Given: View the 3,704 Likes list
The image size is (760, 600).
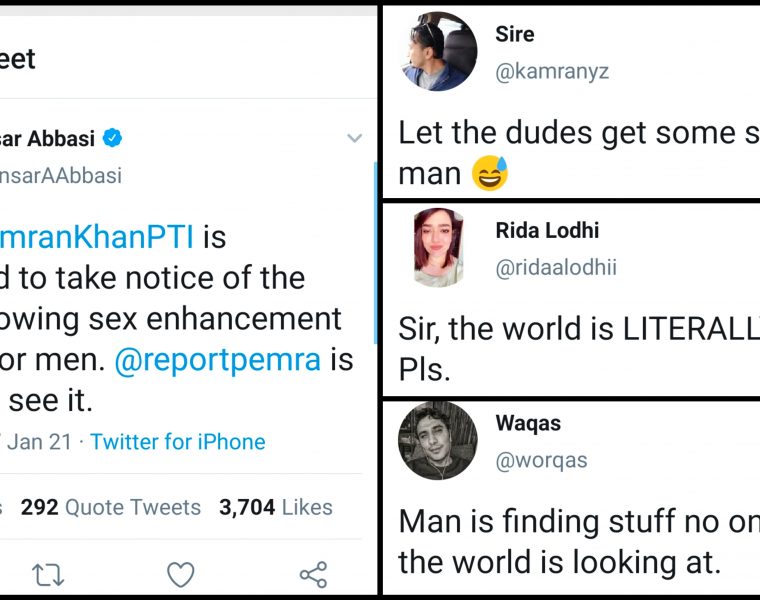Looking at the screenshot, I should (x=276, y=508).
